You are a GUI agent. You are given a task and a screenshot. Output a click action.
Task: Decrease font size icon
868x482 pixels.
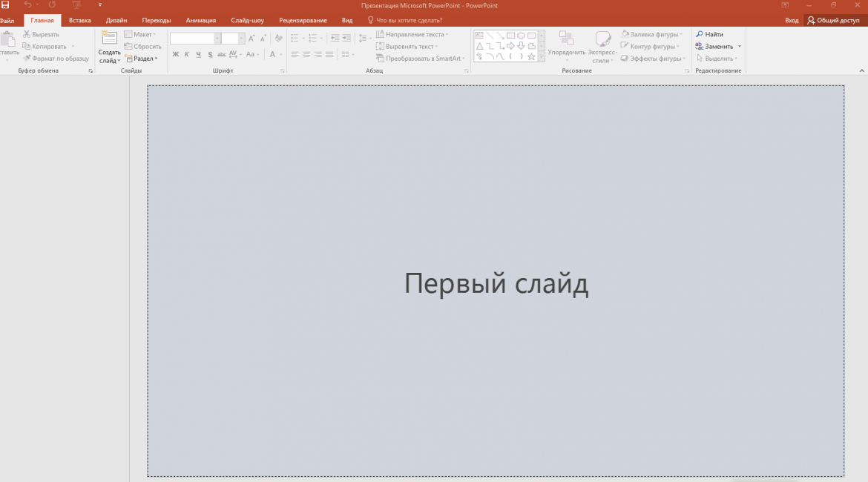coord(263,38)
